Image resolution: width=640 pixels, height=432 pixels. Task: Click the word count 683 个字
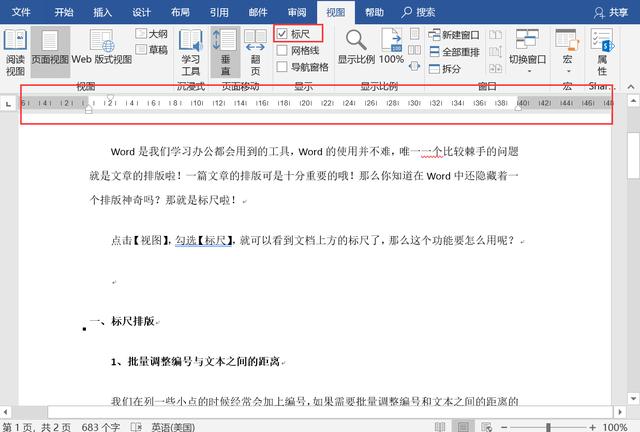[x=100, y=427]
